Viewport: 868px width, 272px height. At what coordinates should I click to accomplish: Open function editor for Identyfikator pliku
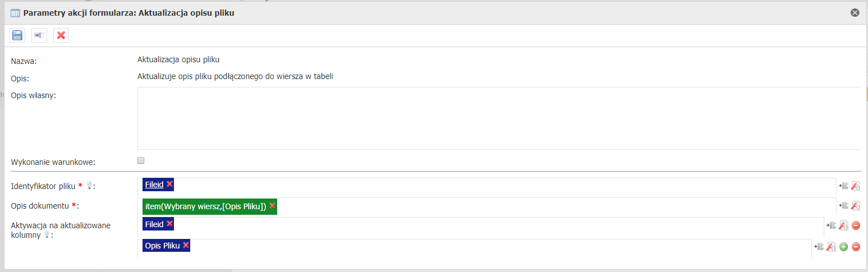(x=855, y=186)
